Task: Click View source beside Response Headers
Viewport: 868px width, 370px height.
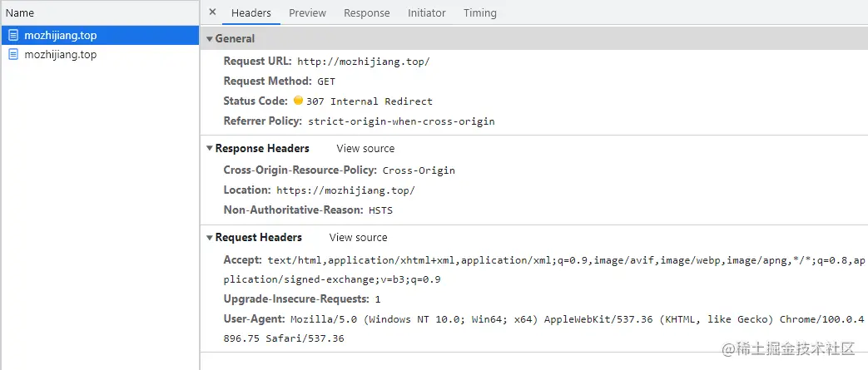Action: click(x=365, y=148)
